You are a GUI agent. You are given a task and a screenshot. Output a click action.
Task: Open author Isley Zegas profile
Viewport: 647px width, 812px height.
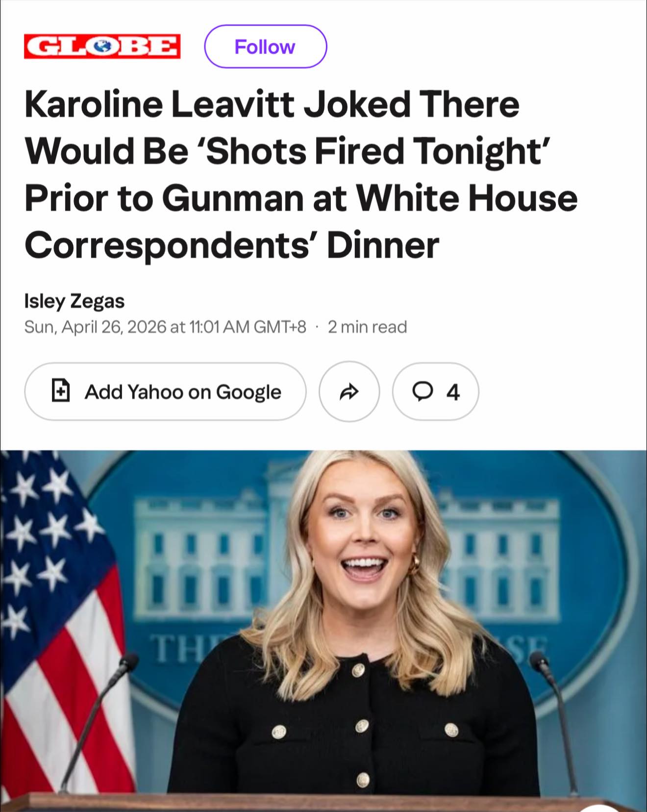click(75, 301)
